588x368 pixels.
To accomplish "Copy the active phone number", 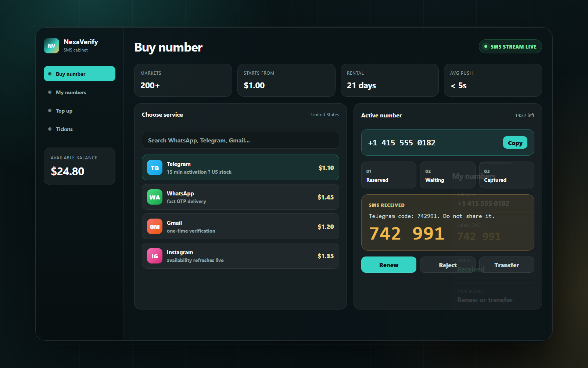I will [515, 143].
